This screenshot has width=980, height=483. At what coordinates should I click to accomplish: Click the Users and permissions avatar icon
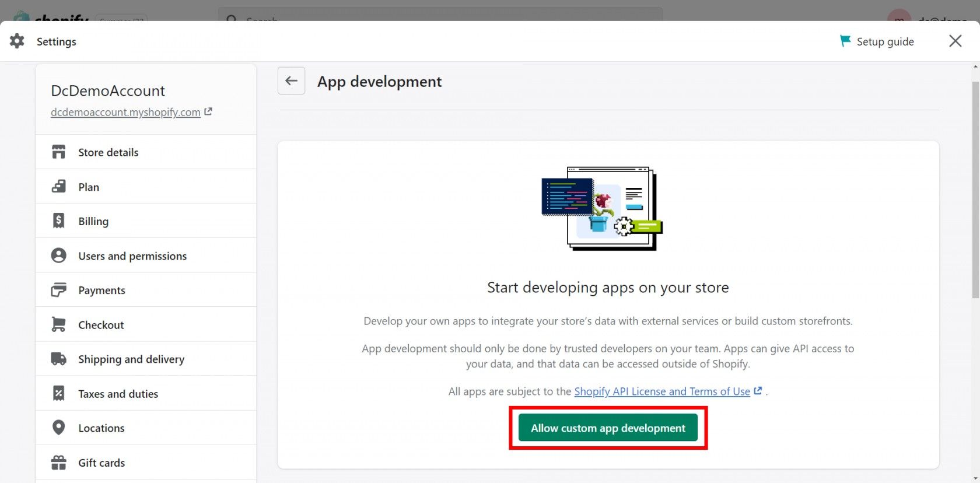coord(58,256)
